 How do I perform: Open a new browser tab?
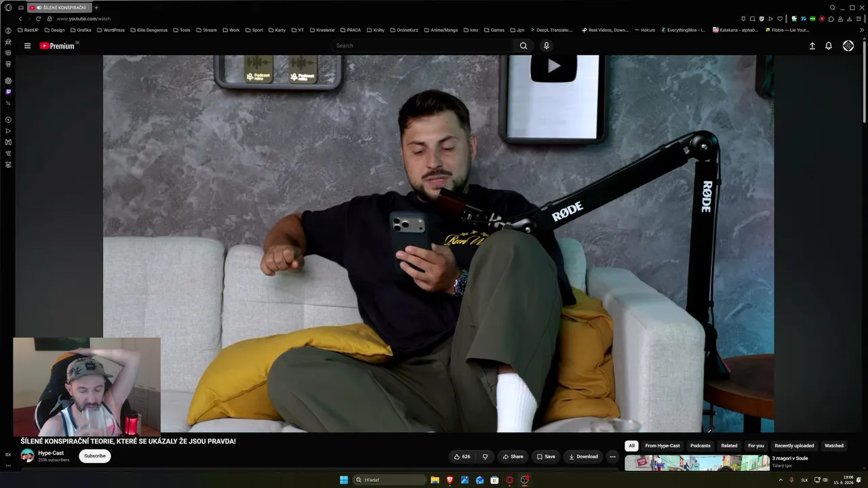coord(96,7)
